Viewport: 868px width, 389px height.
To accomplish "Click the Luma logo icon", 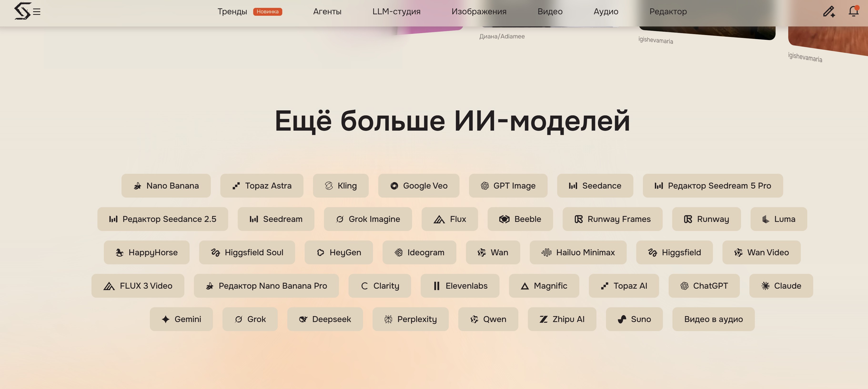I will pos(766,219).
